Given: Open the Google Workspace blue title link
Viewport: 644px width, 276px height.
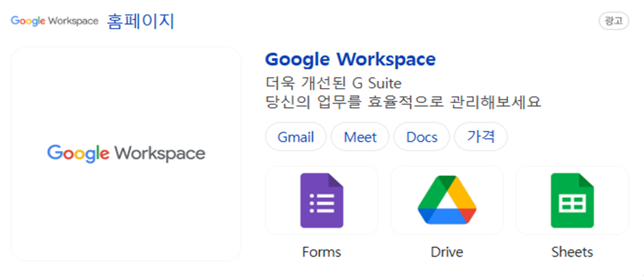Looking at the screenshot, I should click(351, 60).
